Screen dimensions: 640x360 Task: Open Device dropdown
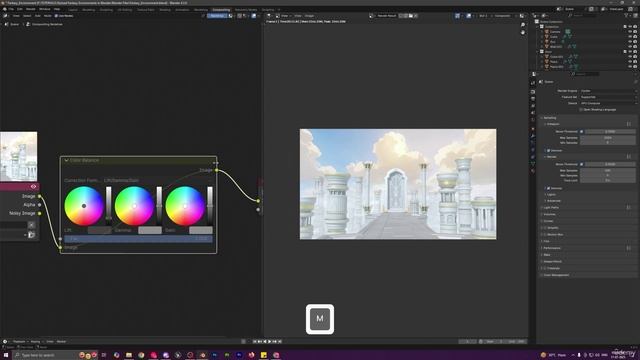pyautogui.click(x=608, y=103)
